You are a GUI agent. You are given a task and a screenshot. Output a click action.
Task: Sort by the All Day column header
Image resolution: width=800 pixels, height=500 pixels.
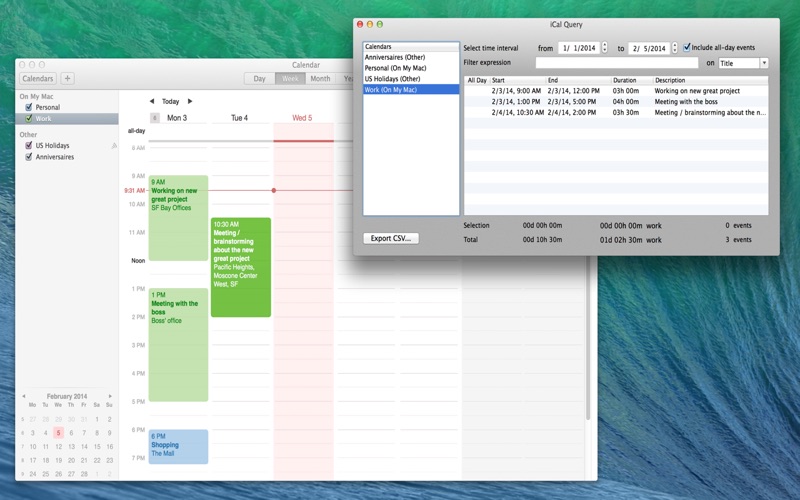pos(477,80)
